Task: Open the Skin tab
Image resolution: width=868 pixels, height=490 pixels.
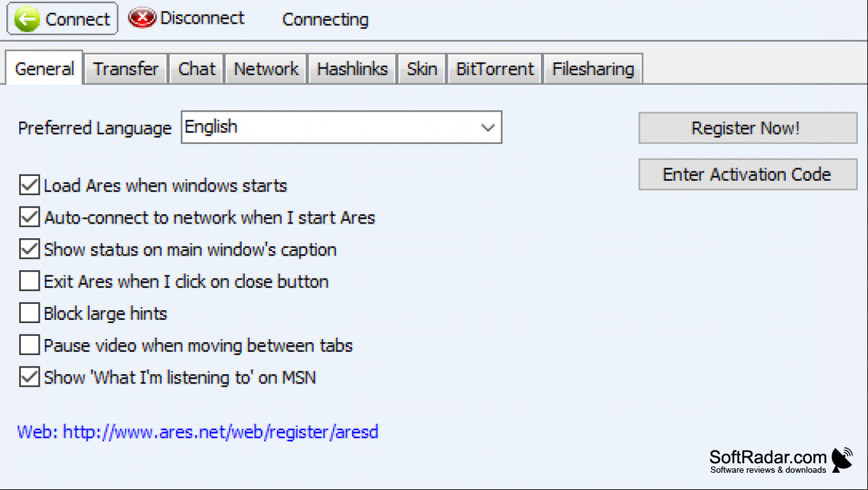Action: tap(422, 69)
